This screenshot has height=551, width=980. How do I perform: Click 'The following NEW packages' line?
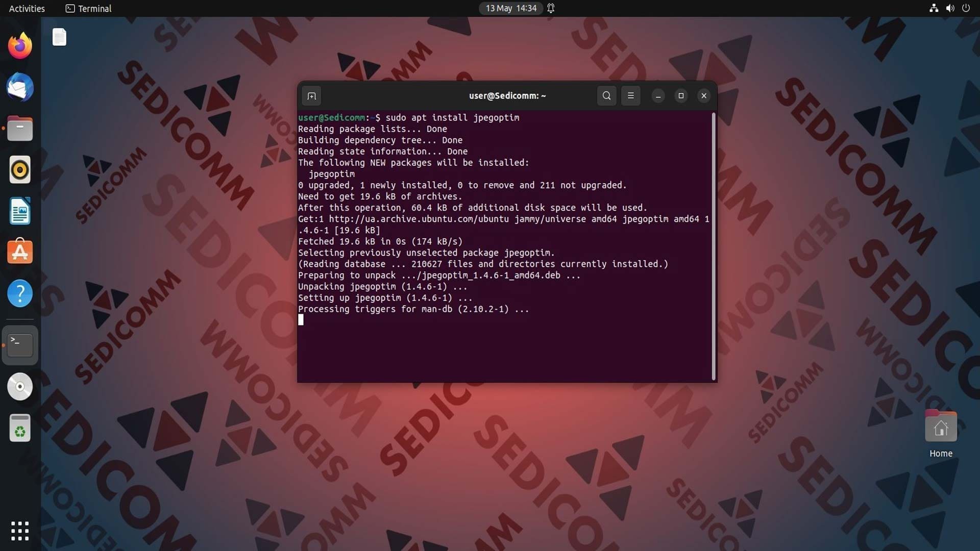pos(413,163)
